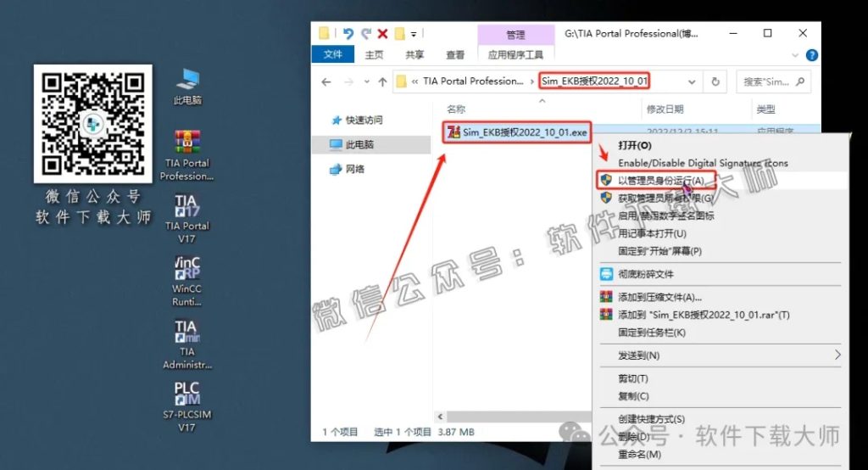Image resolution: width=868 pixels, height=470 pixels.
Task: Click the red delete X icon in quick access toolbar
Action: coord(382,34)
